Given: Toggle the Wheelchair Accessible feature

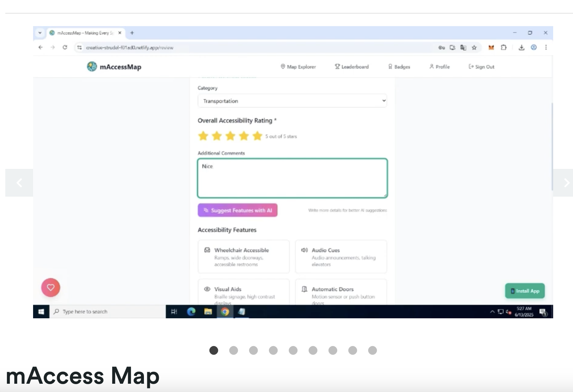Looking at the screenshot, I should [x=243, y=256].
